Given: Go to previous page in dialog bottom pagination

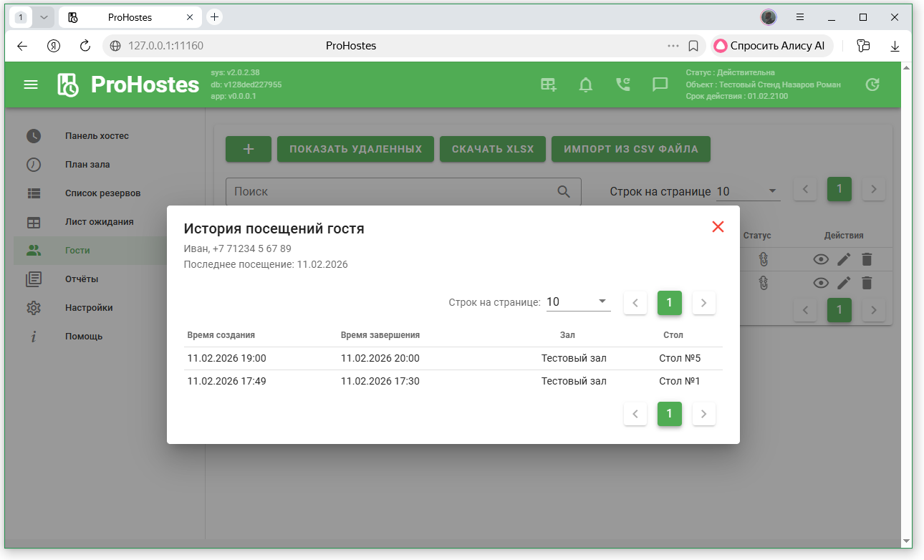Looking at the screenshot, I should point(635,414).
